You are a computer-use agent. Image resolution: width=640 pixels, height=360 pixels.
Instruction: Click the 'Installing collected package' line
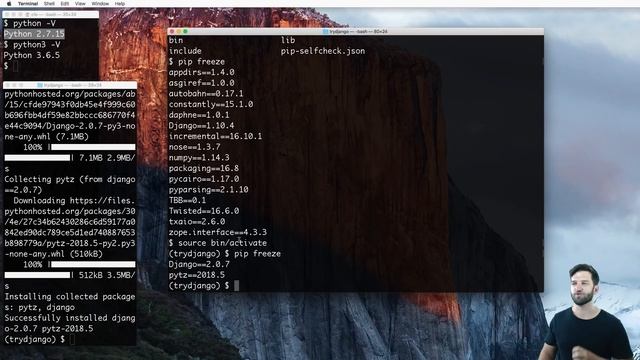point(70,297)
